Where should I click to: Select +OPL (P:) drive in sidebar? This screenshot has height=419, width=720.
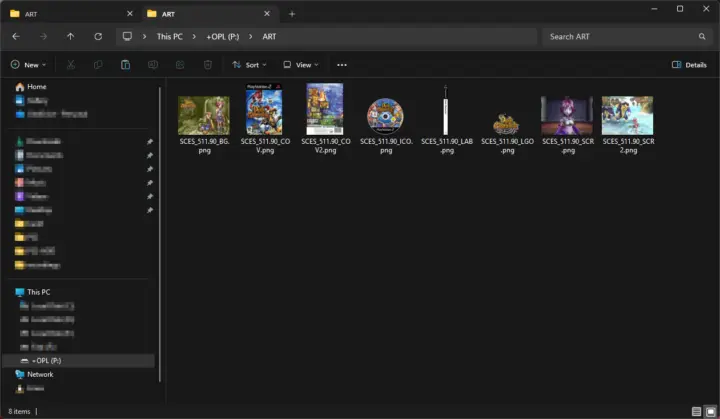(x=78, y=360)
